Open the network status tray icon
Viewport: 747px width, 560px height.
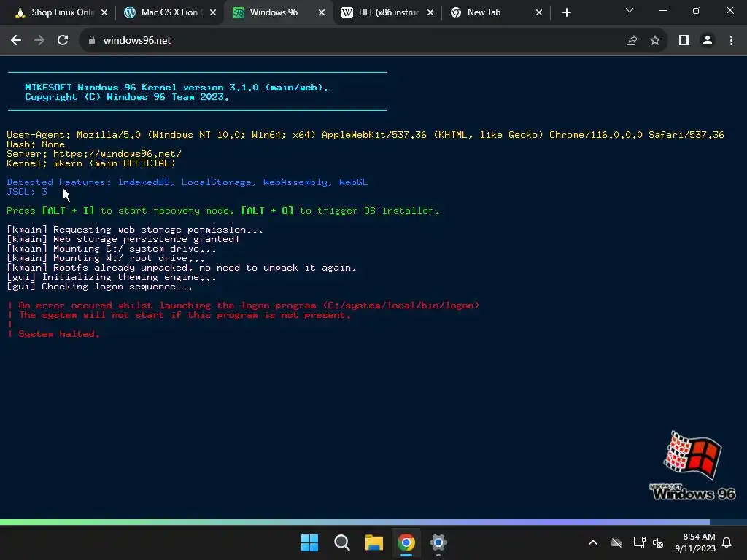click(x=639, y=542)
